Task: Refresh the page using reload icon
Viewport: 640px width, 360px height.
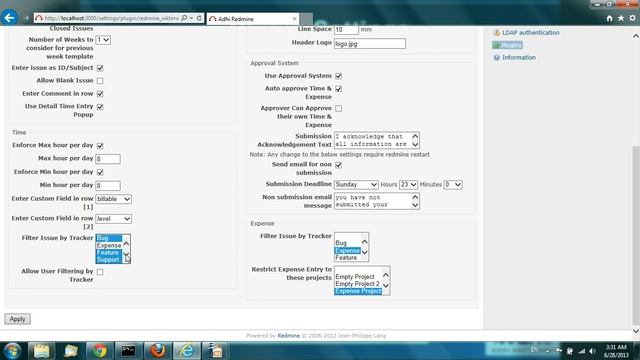Action: point(199,18)
